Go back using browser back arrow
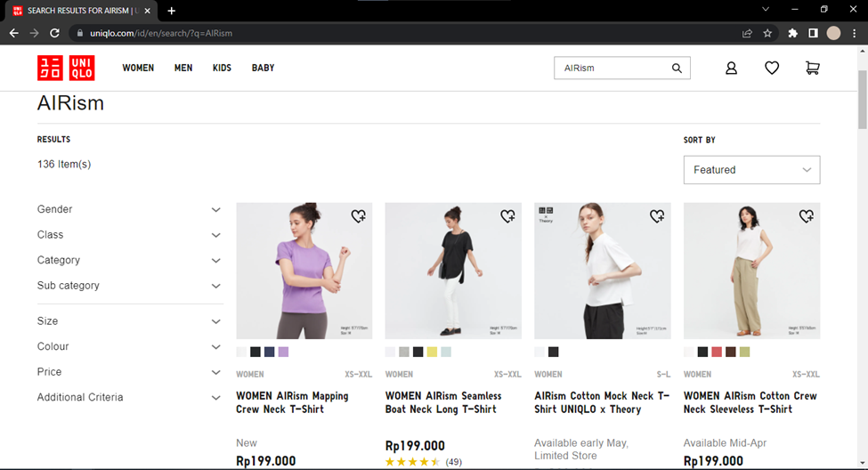The image size is (868, 470). 14,33
